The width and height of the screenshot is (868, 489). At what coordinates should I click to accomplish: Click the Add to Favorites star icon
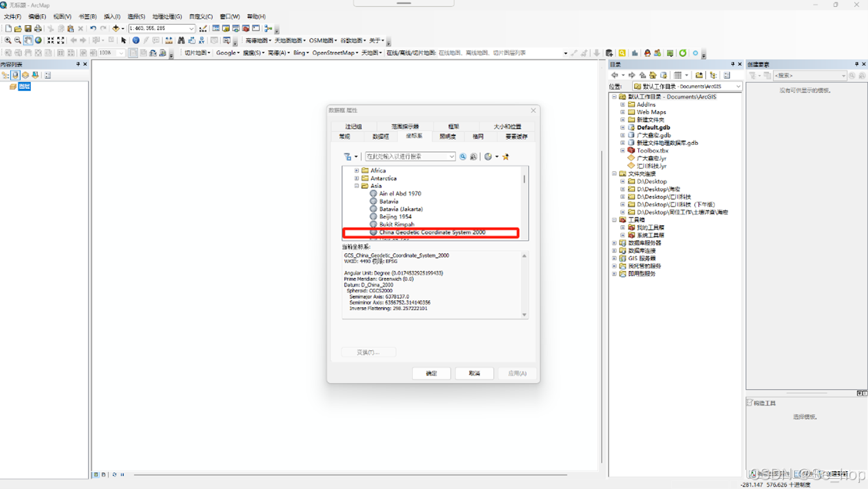506,157
